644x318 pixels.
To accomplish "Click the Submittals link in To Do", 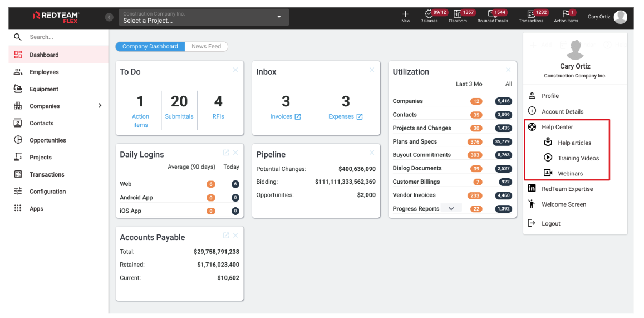I will coord(179,116).
